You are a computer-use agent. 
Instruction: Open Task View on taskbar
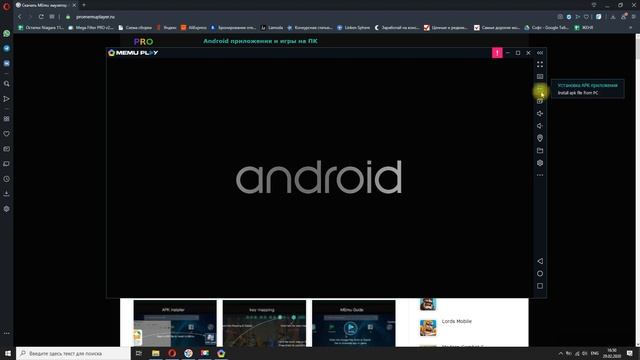tap(139, 353)
